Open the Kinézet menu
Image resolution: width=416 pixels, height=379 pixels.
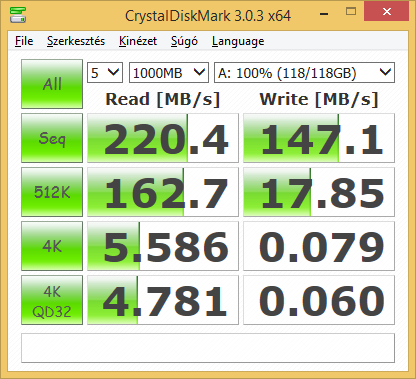pyautogui.click(x=138, y=41)
